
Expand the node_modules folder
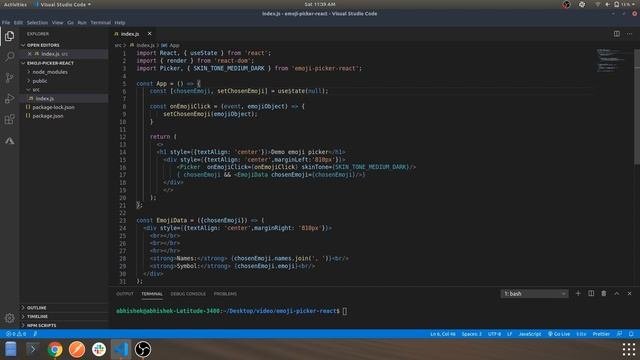pos(50,72)
